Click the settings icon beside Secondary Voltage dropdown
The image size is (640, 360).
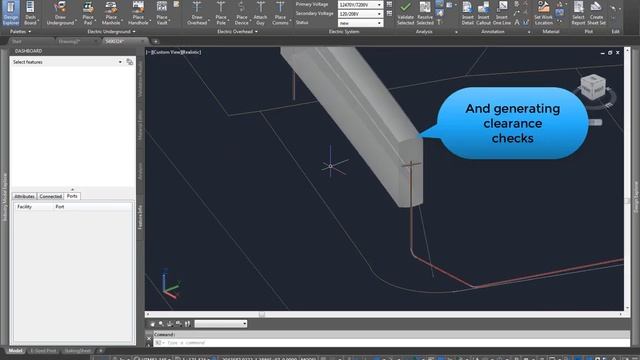(389, 13)
